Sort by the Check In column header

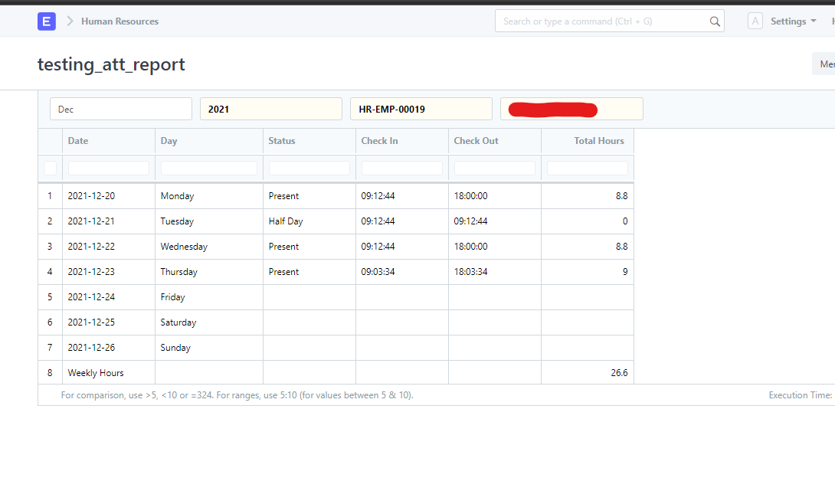pos(380,141)
